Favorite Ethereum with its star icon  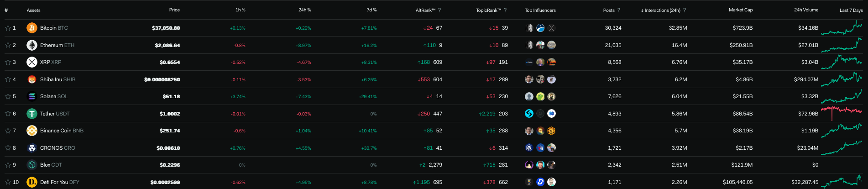click(8, 45)
